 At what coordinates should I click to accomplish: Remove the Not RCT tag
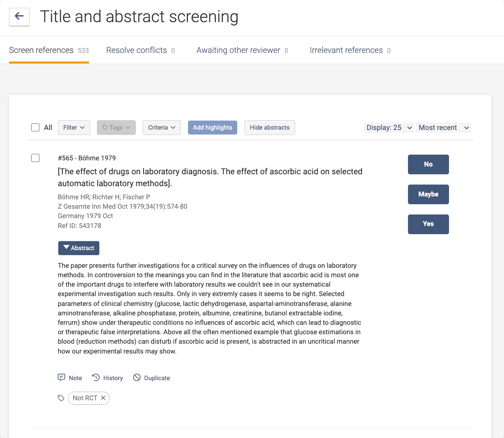tap(103, 398)
